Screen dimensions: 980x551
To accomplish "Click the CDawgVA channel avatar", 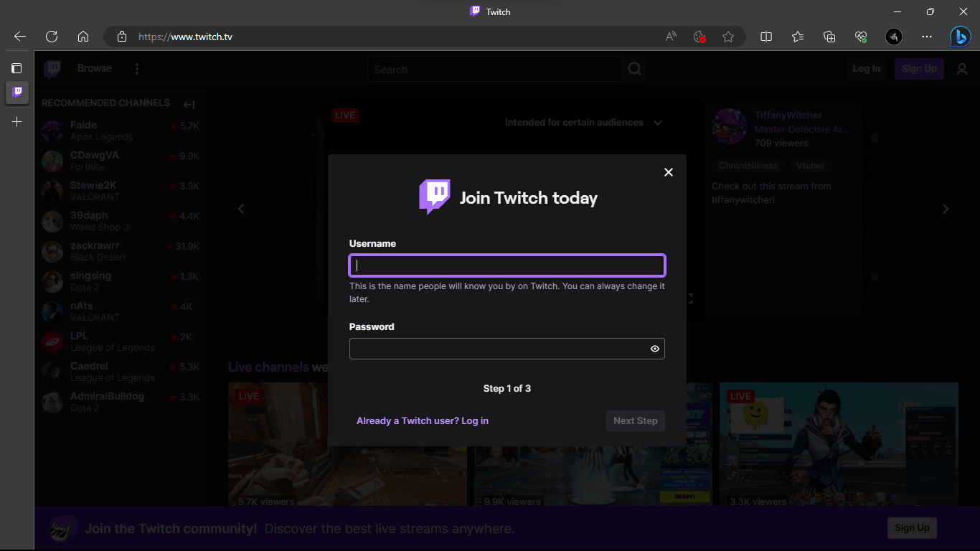I will 52,161.
